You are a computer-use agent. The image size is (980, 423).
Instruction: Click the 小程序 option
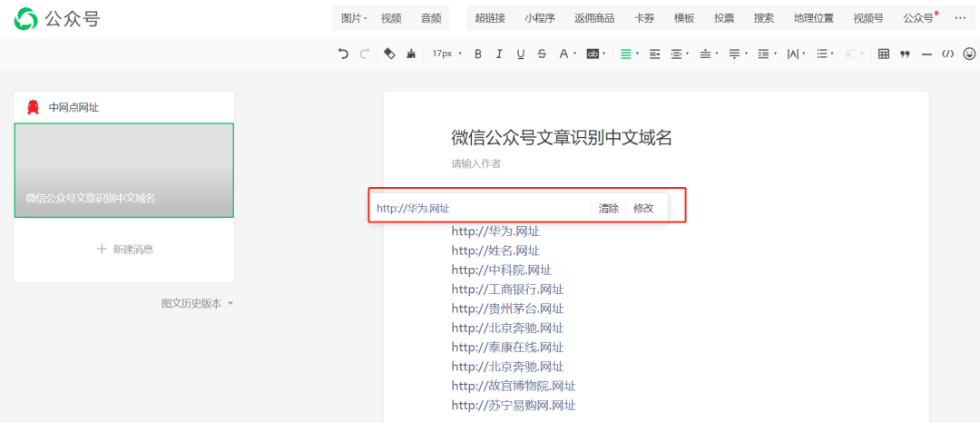pos(540,18)
